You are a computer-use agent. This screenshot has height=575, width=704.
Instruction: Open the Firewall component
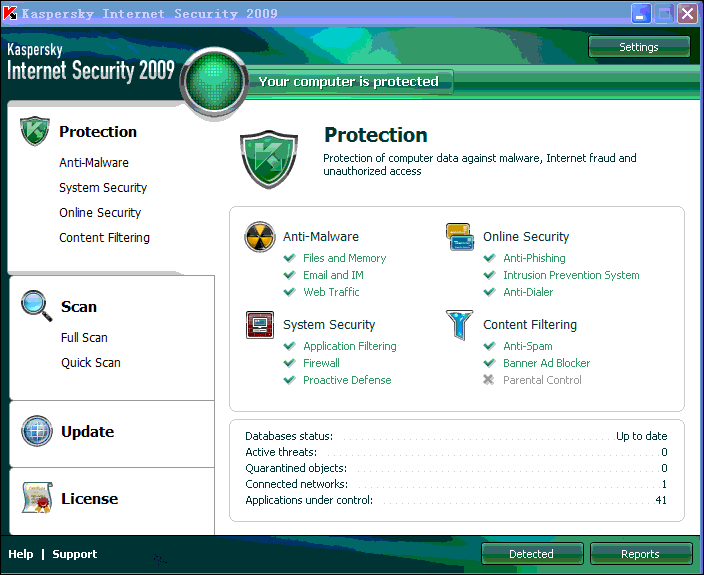tap(321, 363)
